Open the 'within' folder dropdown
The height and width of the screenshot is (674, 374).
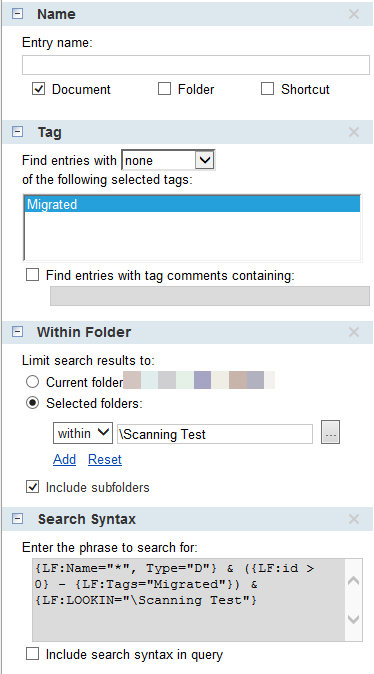click(x=83, y=433)
